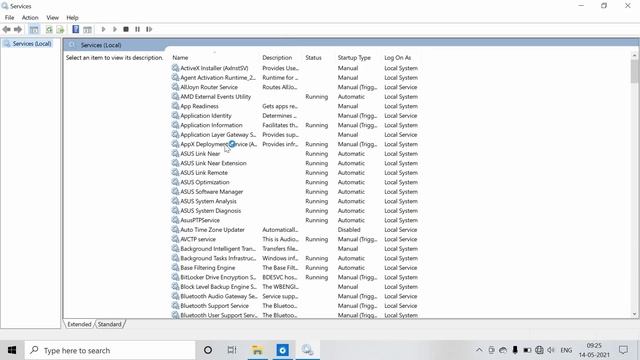Sort by the Name column header
Screen dimensions: 640x360
coord(215,58)
